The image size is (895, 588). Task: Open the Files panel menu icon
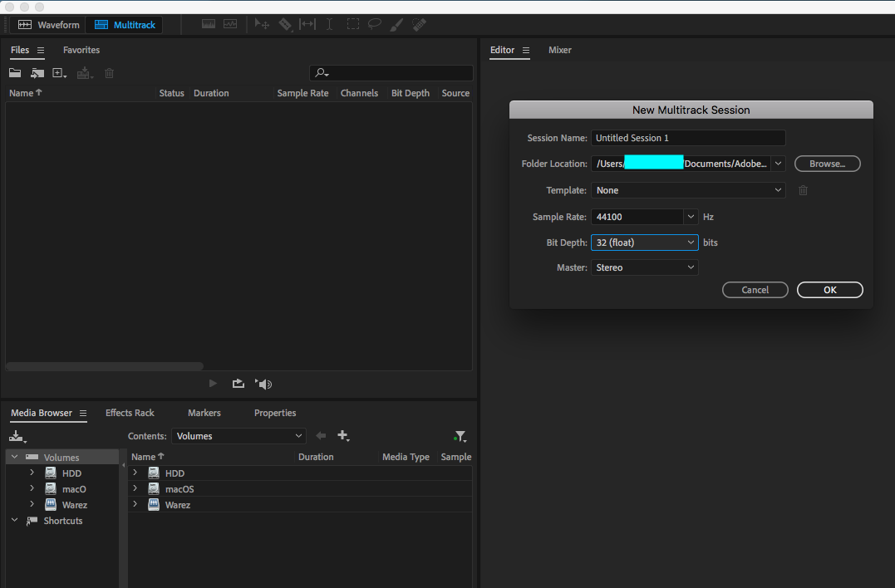click(41, 50)
